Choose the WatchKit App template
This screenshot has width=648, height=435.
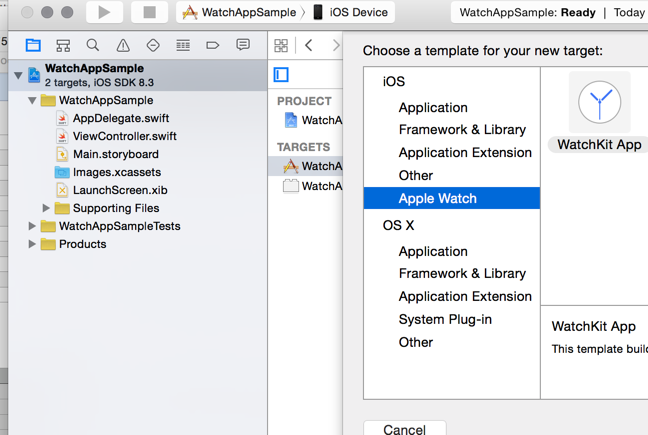(x=599, y=112)
